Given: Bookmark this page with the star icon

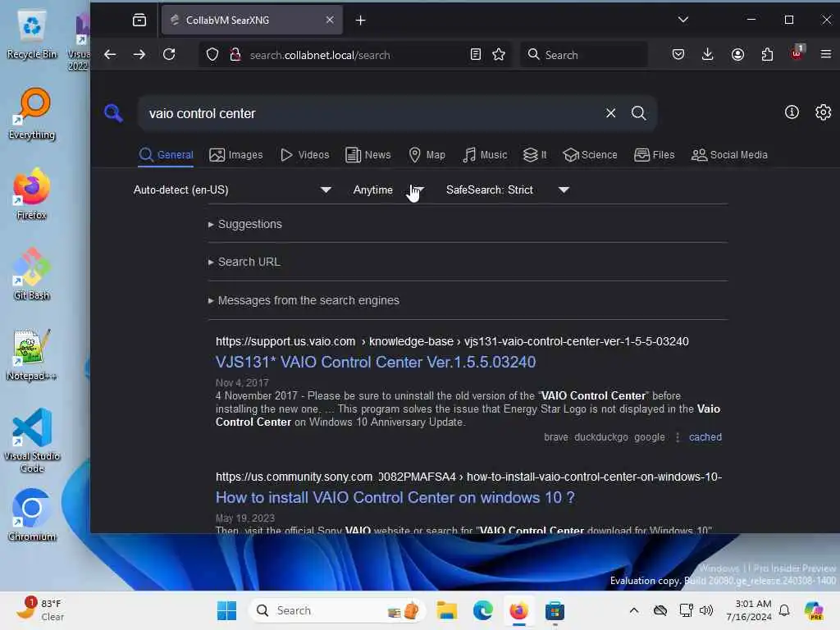Looking at the screenshot, I should [x=499, y=55].
